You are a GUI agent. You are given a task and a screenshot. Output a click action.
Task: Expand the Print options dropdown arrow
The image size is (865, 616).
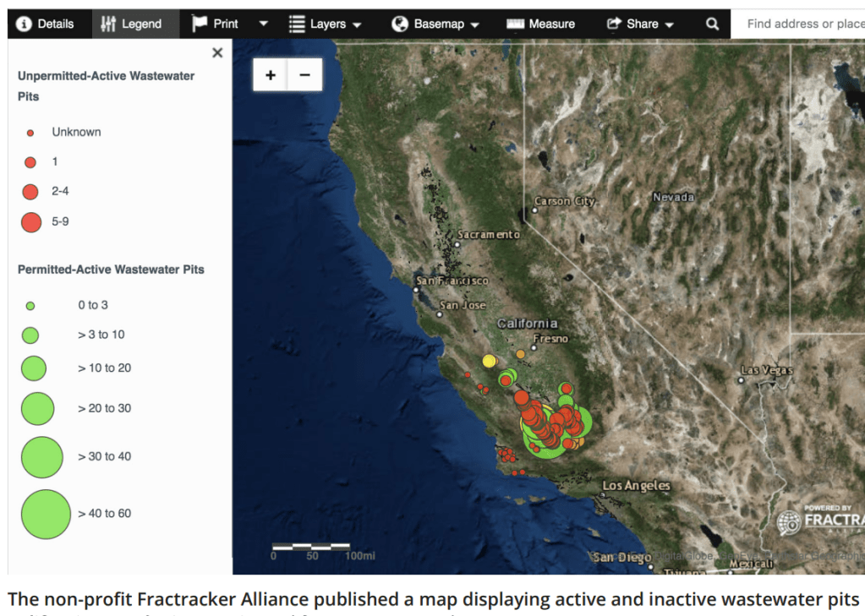coord(263,24)
